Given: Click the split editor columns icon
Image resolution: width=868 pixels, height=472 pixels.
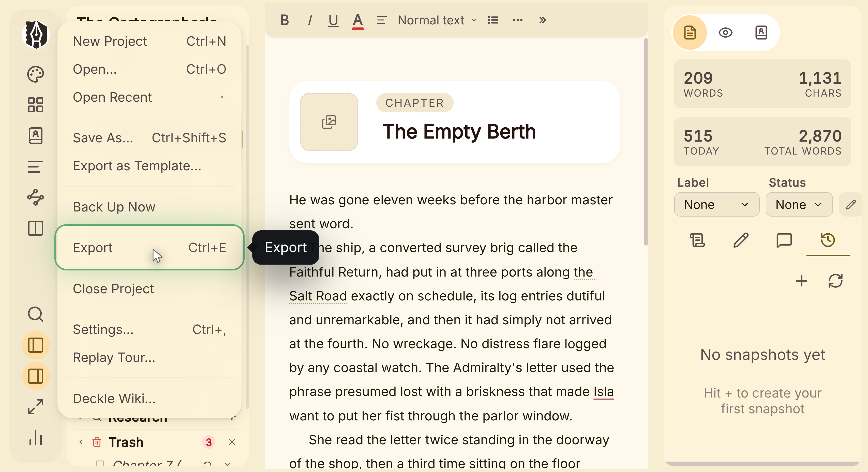Looking at the screenshot, I should coord(36,229).
